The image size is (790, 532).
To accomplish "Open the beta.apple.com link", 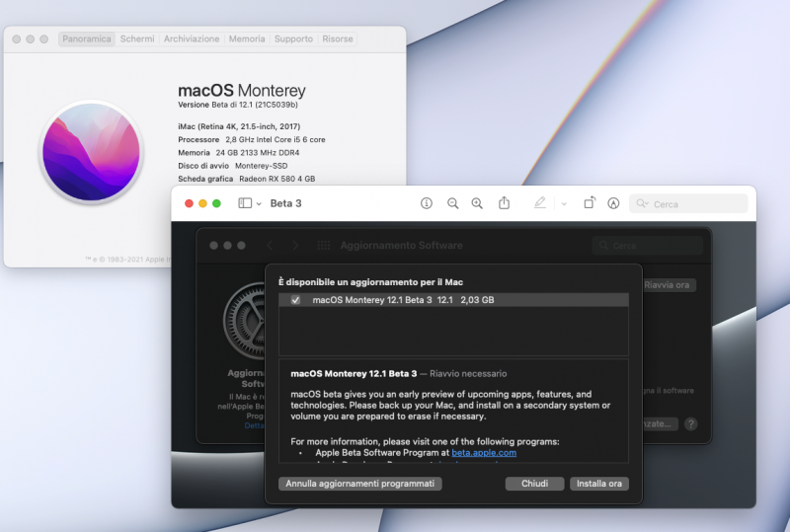I will (x=484, y=452).
